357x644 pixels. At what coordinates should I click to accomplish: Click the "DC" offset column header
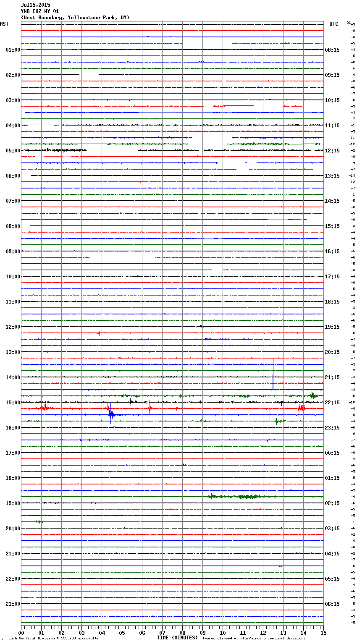tap(349, 23)
